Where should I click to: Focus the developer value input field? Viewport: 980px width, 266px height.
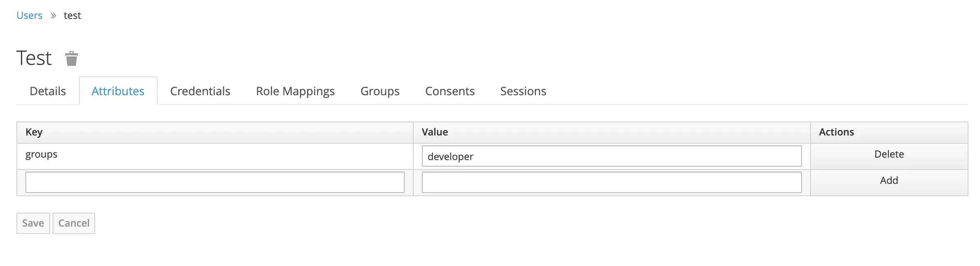coord(611,156)
